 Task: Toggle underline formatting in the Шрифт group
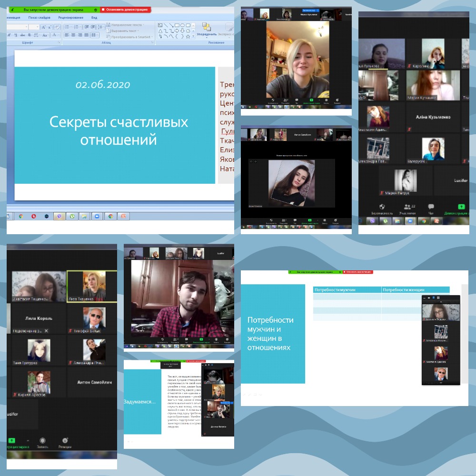(x=16, y=35)
